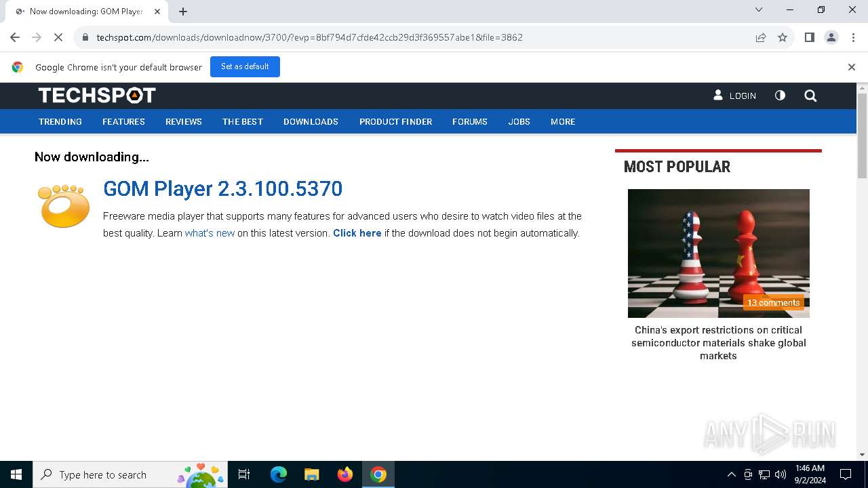Open a new tab with the plus button
Screen dimensions: 868x488
coord(183,12)
